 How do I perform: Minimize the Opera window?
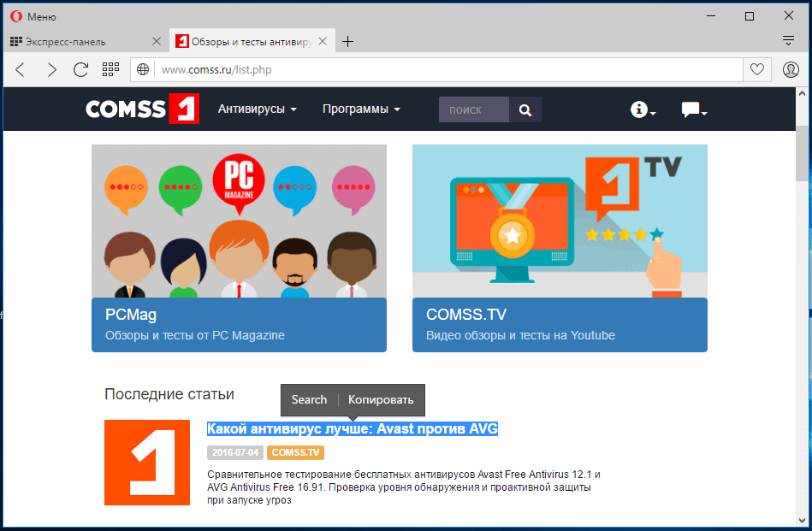(711, 16)
